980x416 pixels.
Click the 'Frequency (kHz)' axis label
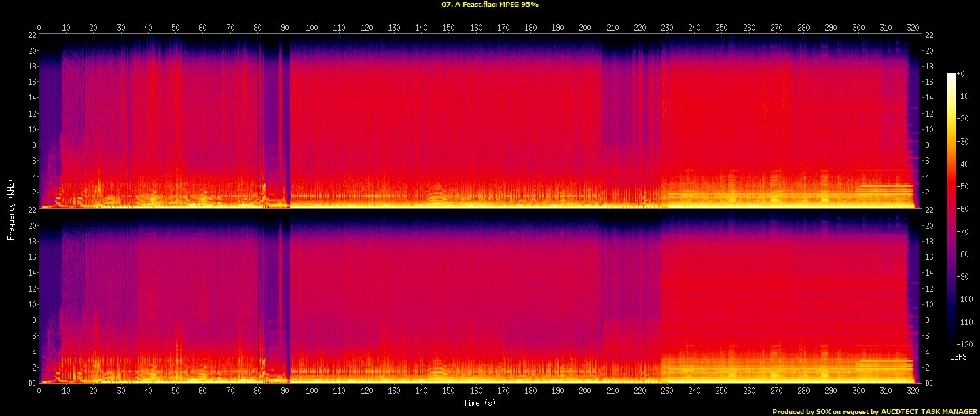click(11, 207)
